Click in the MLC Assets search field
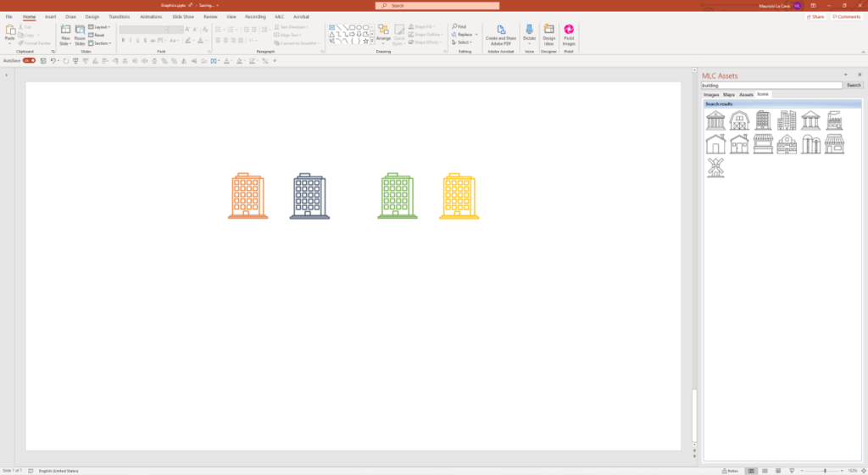868x475 pixels. [x=771, y=86]
